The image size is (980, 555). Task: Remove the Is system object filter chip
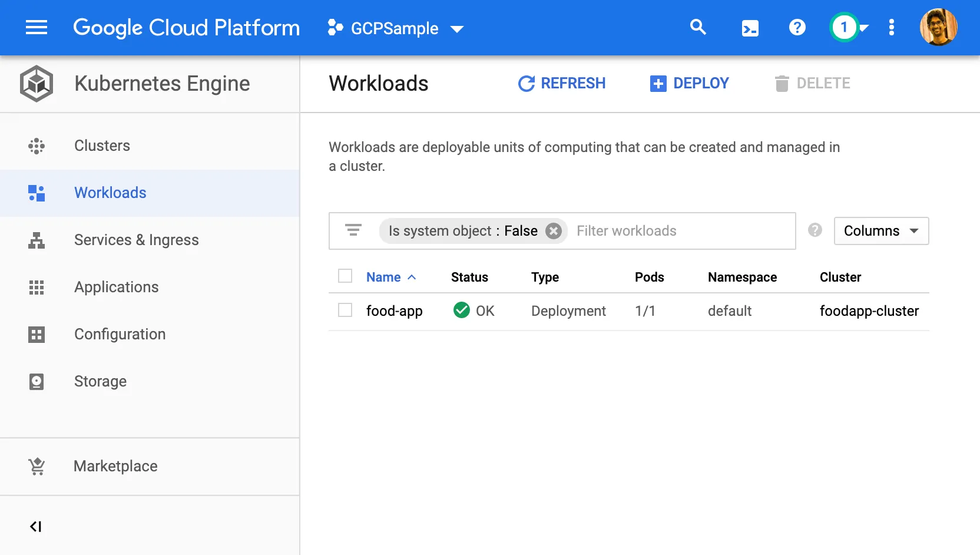tap(553, 231)
